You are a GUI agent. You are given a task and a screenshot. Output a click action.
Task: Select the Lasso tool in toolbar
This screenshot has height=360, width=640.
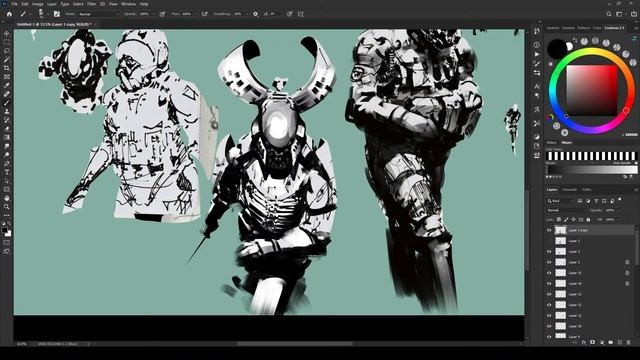click(x=7, y=51)
